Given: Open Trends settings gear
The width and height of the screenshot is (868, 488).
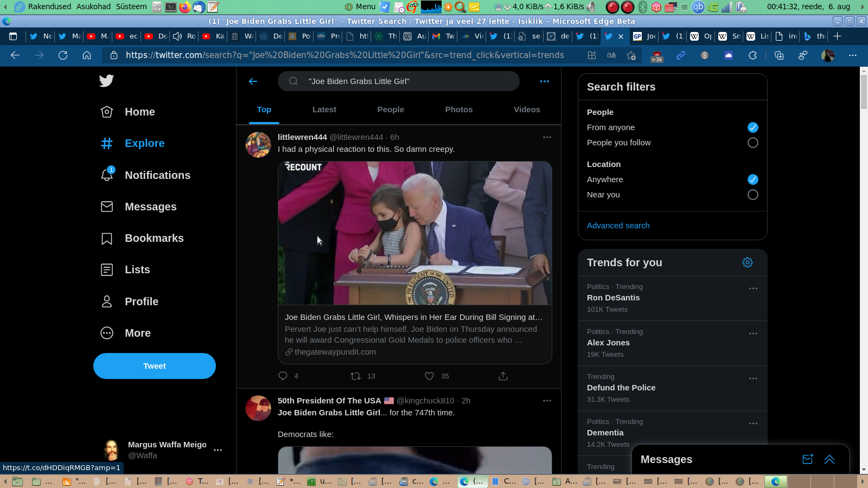Looking at the screenshot, I should click(x=748, y=262).
